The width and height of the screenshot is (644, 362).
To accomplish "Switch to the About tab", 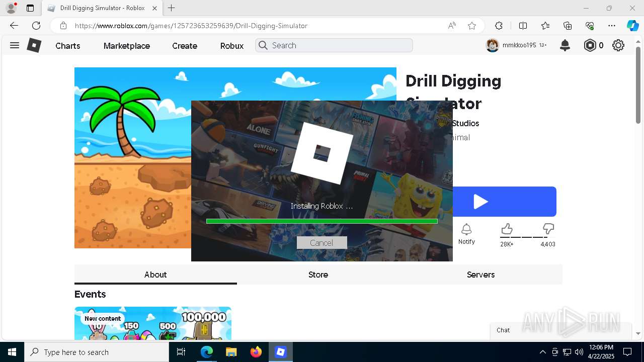I will (x=155, y=275).
